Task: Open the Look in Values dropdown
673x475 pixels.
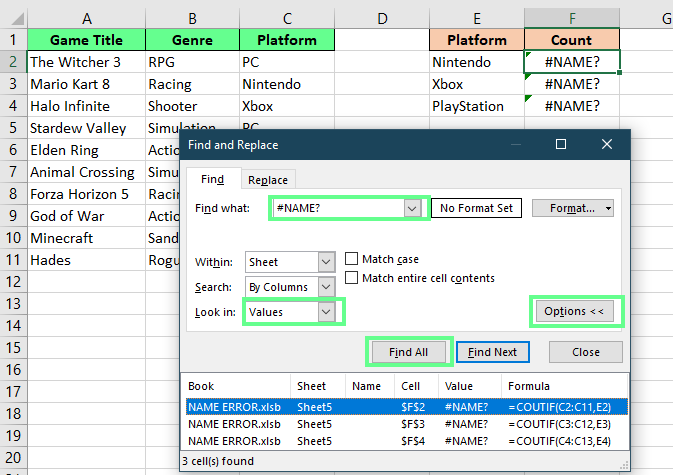Action: pos(326,312)
